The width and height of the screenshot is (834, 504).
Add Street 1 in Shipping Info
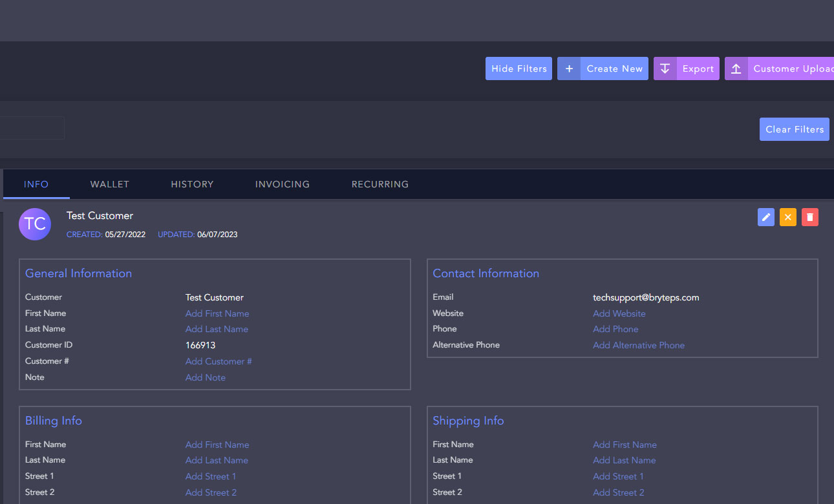[x=618, y=476]
